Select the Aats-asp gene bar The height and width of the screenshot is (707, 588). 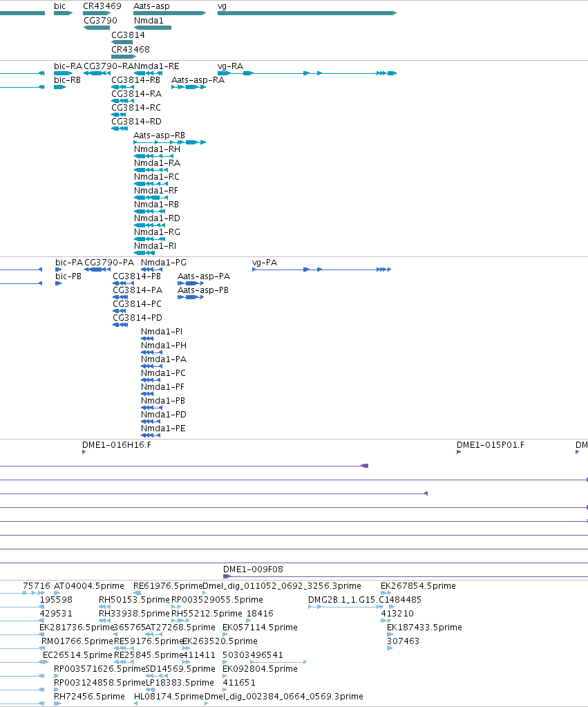(169, 13)
